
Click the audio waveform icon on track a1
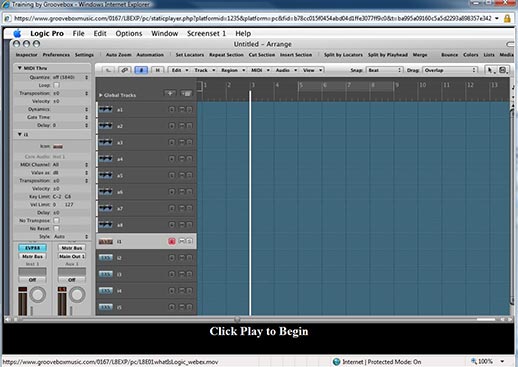point(106,109)
